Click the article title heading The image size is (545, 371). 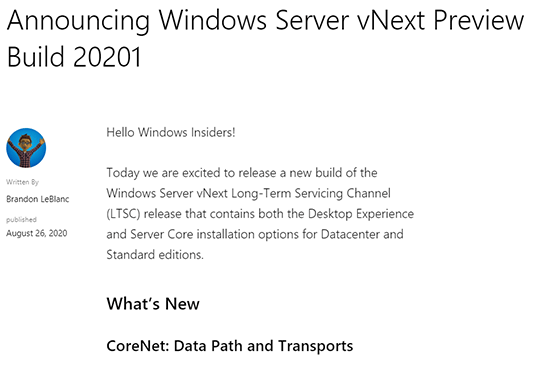tap(265, 38)
